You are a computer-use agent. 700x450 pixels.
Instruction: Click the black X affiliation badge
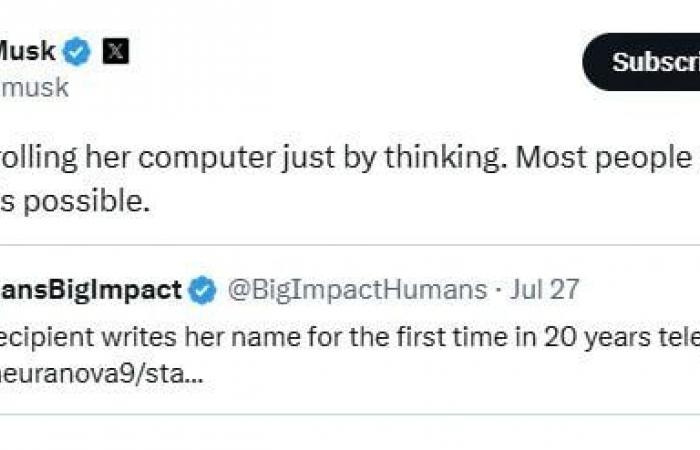click(x=116, y=51)
